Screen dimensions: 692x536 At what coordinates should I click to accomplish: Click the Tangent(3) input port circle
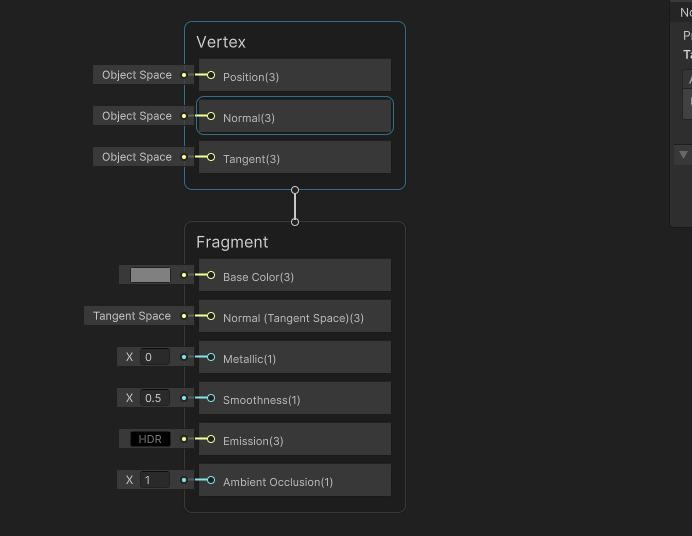(211, 157)
